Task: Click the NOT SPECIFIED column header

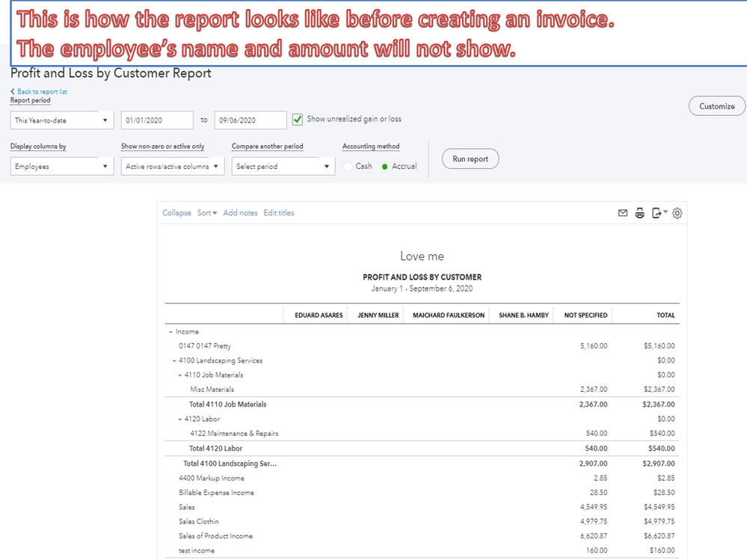Action: [x=585, y=316]
